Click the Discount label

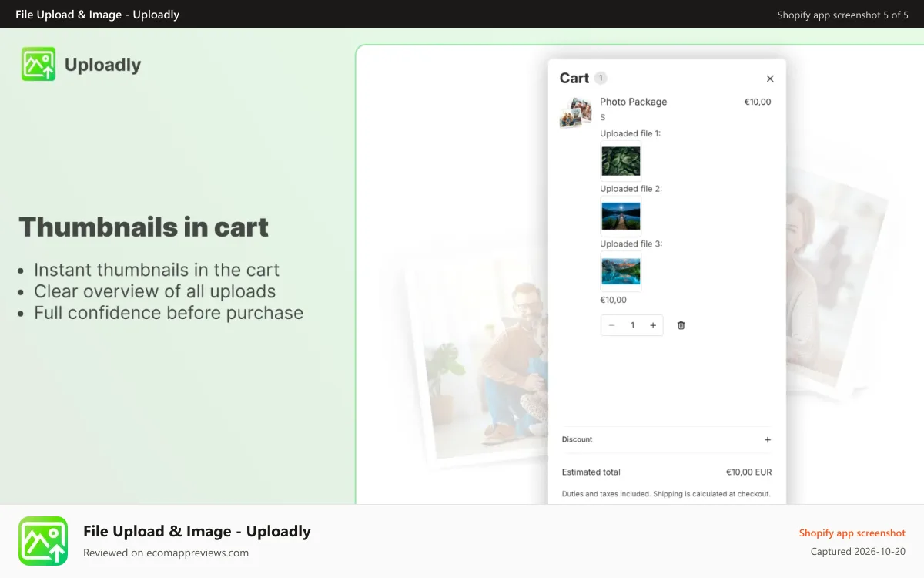(x=577, y=439)
